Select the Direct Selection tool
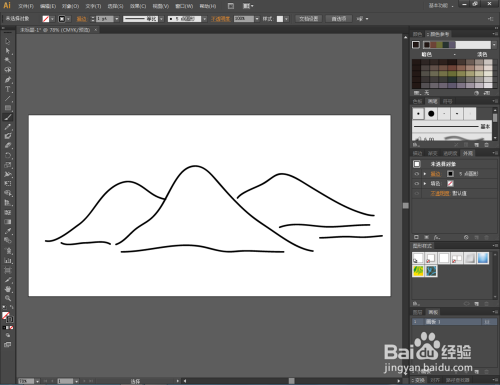The image size is (500, 385). pyautogui.click(x=8, y=51)
